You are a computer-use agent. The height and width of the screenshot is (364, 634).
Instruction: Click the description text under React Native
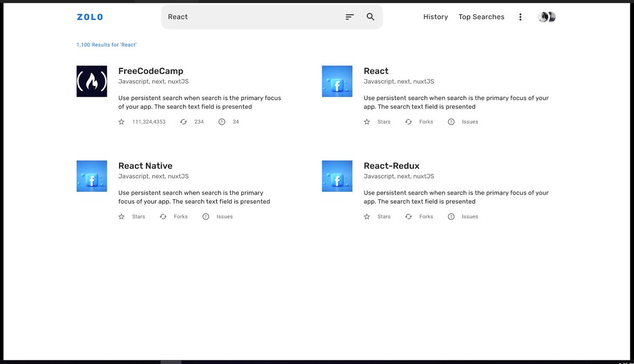194,197
